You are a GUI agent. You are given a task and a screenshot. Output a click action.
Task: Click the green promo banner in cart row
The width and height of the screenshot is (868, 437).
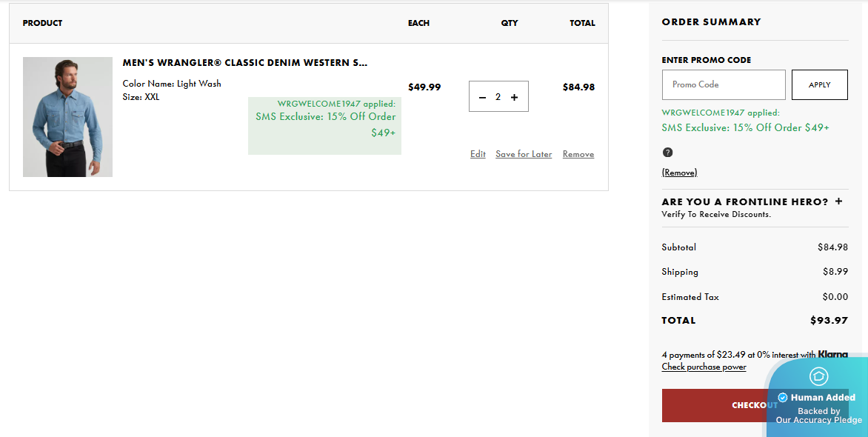pyautogui.click(x=324, y=125)
